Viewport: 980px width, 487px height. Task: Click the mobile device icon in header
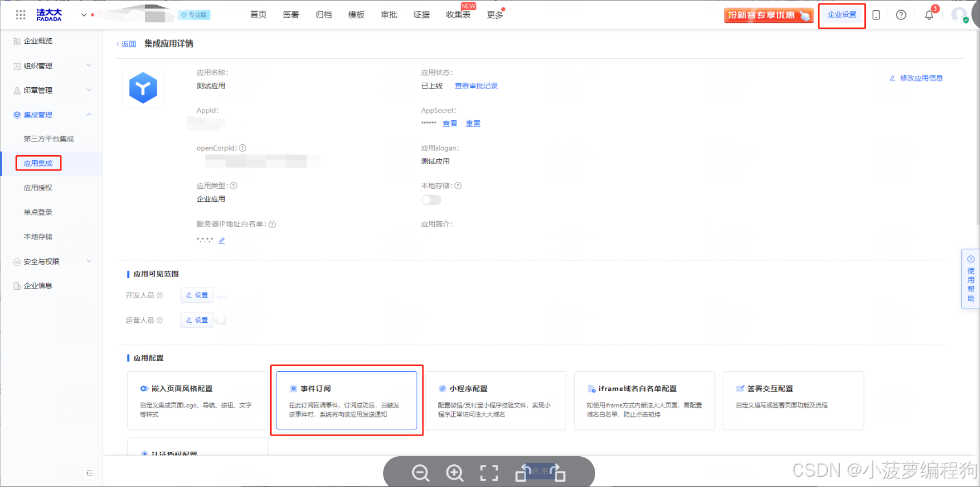(x=876, y=15)
